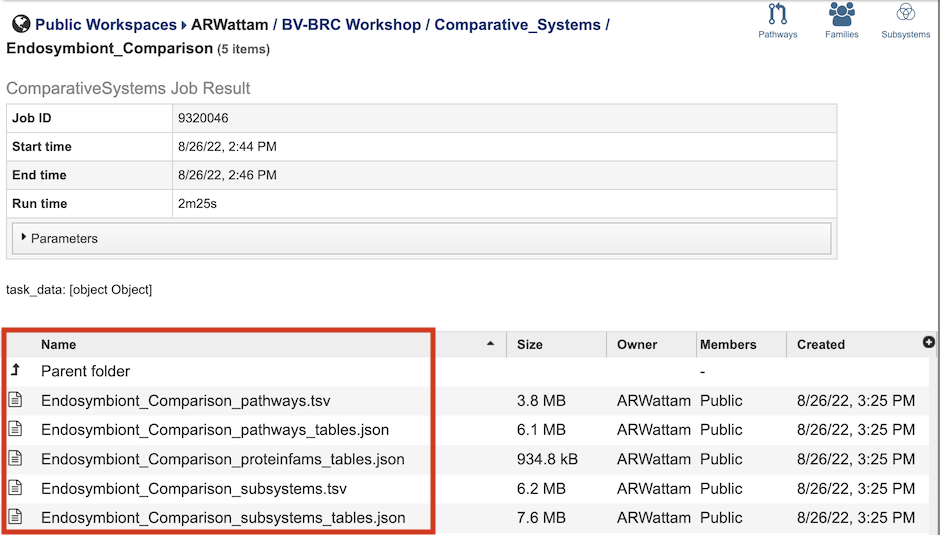This screenshot has height=535, width=940.
Task: Click Public member cell in subsystems.tsv row
Action: coord(721,489)
